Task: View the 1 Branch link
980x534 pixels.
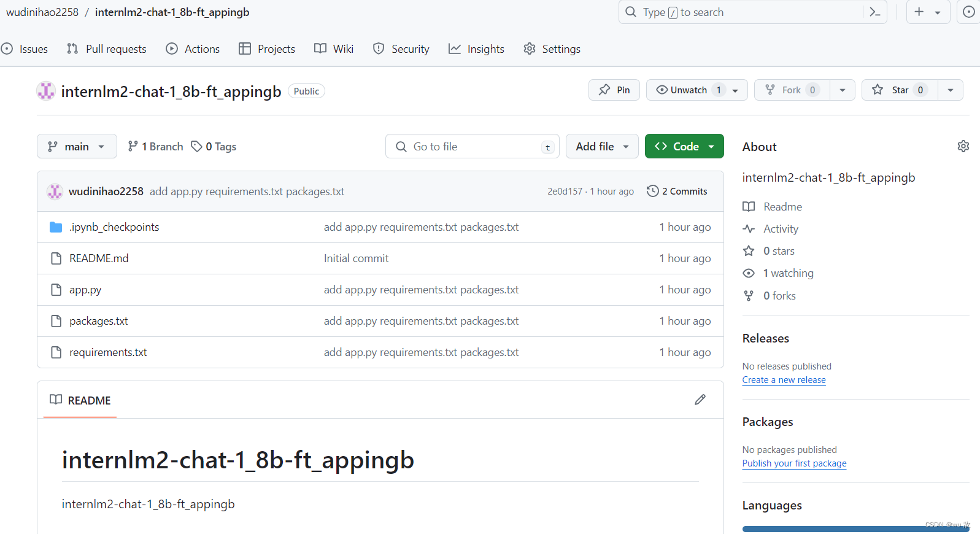Action: coord(155,147)
